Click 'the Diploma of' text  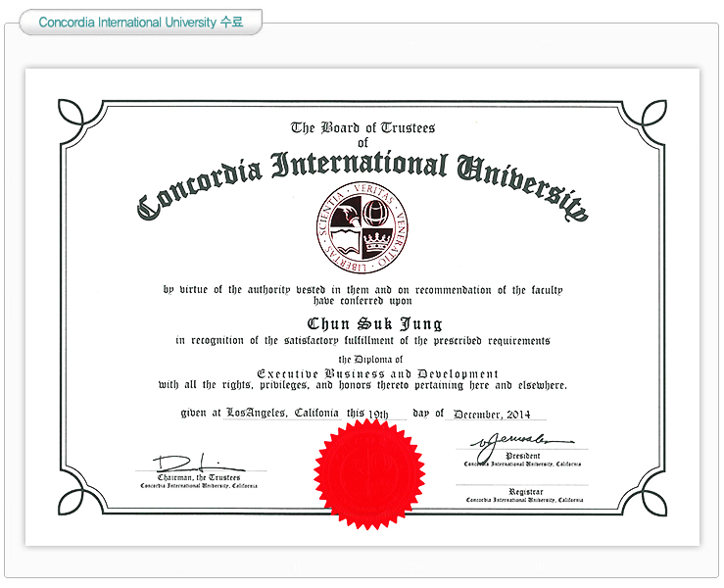tap(370, 360)
